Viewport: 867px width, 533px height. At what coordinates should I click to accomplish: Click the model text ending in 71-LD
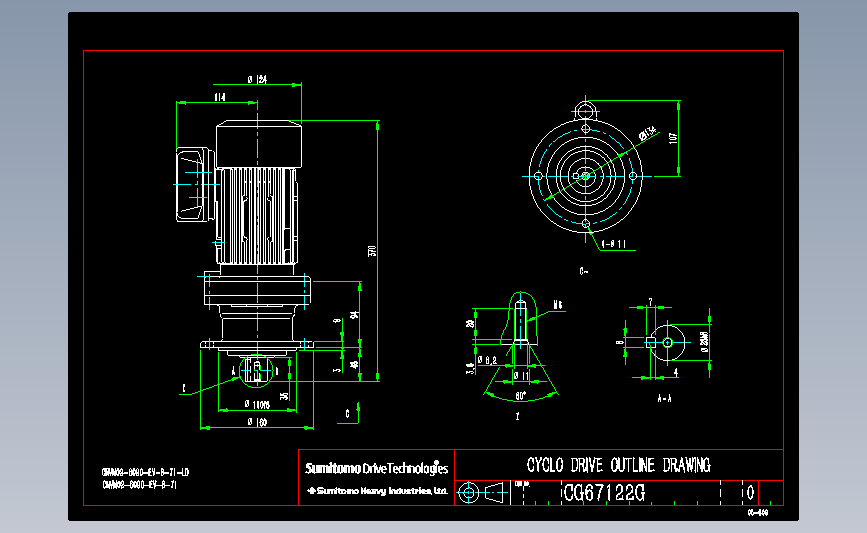click(145, 472)
